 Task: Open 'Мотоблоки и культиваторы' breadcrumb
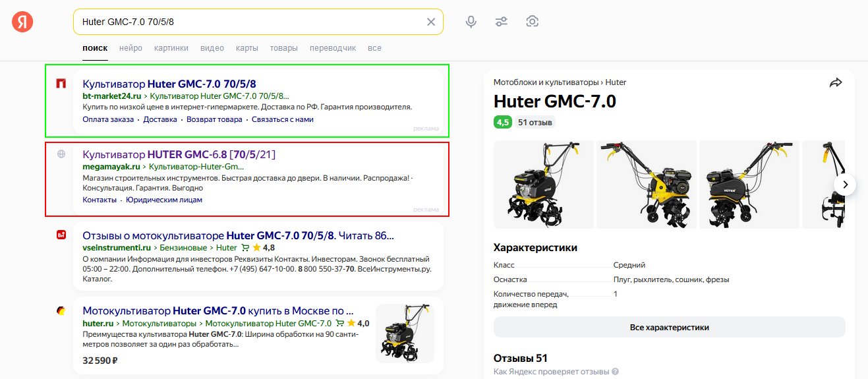click(x=546, y=82)
